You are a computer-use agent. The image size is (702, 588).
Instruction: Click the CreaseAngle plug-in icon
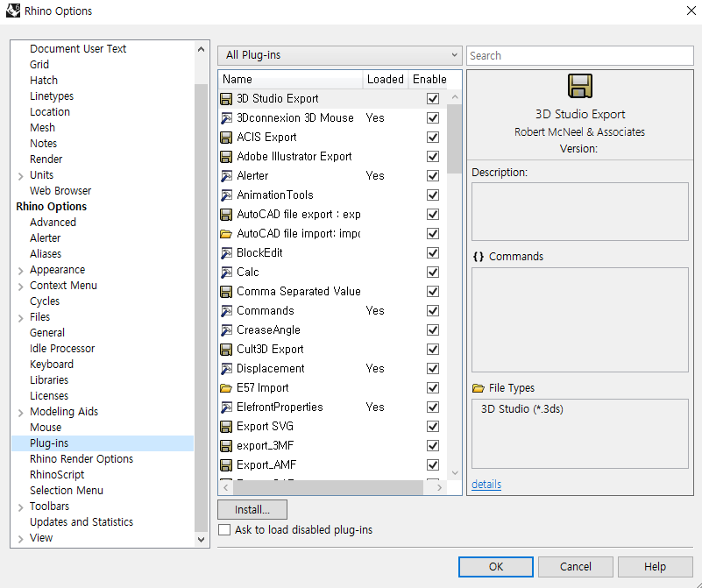tap(226, 329)
